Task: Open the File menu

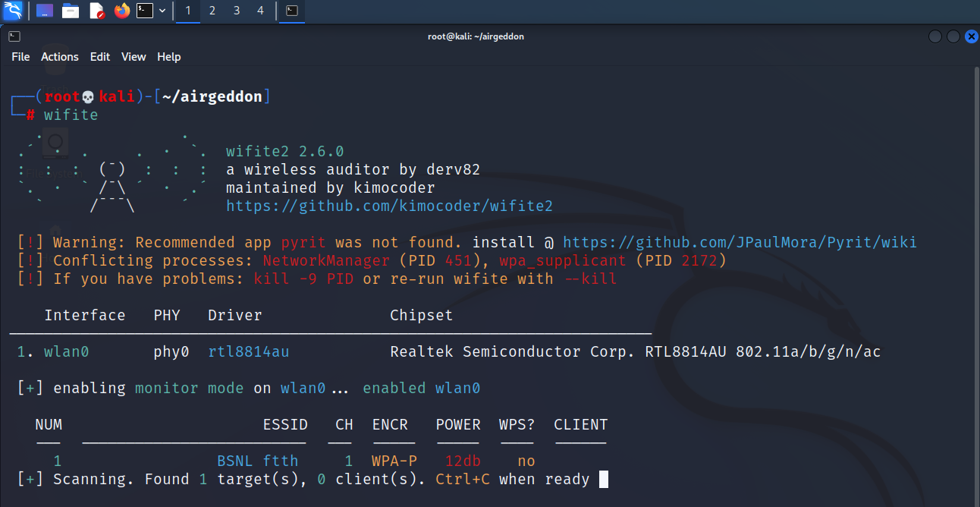Action: (x=20, y=57)
